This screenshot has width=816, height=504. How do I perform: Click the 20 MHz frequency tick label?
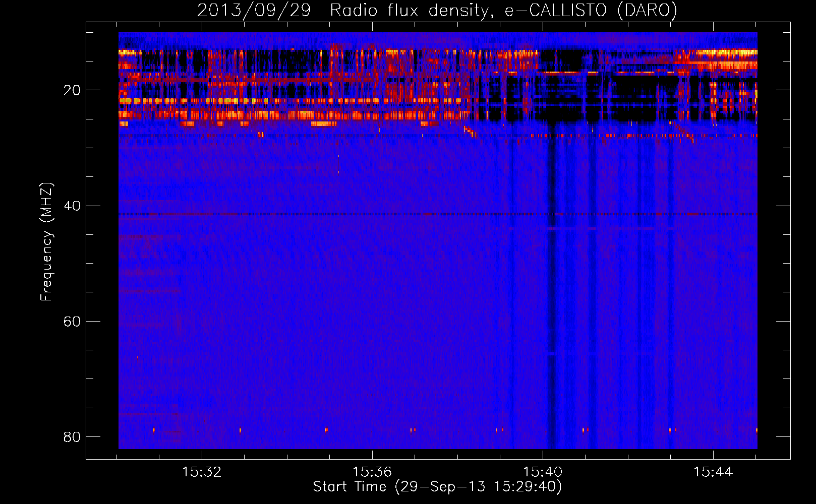coord(72,90)
